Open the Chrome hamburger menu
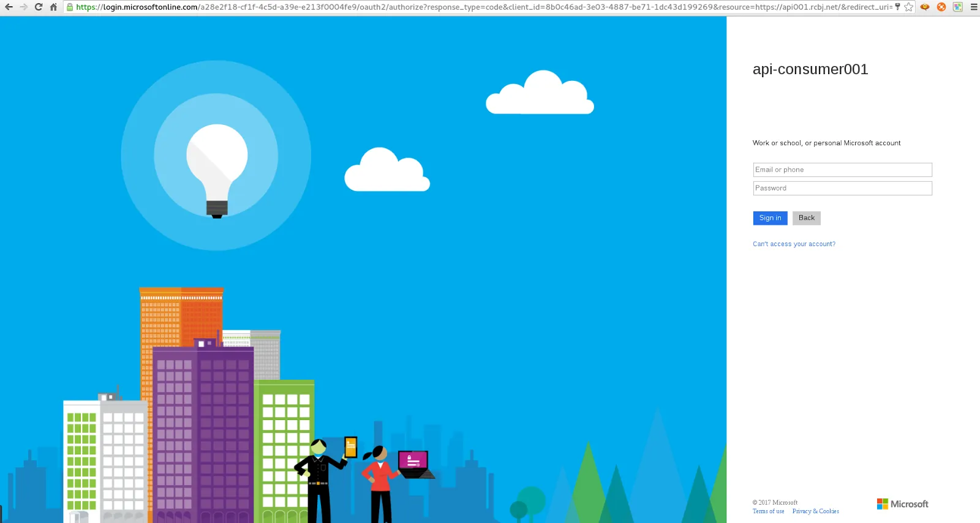The image size is (980, 523). pyautogui.click(x=974, y=7)
